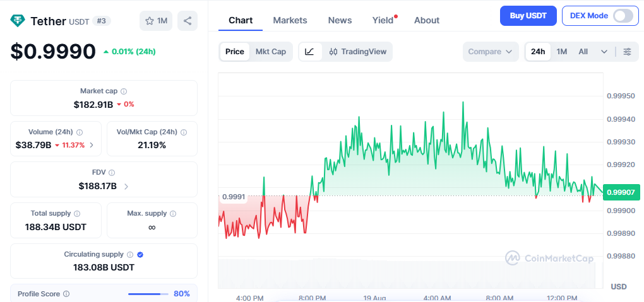
Task: Click the 21.19% Vol/Mkt Cap value
Action: (152, 145)
